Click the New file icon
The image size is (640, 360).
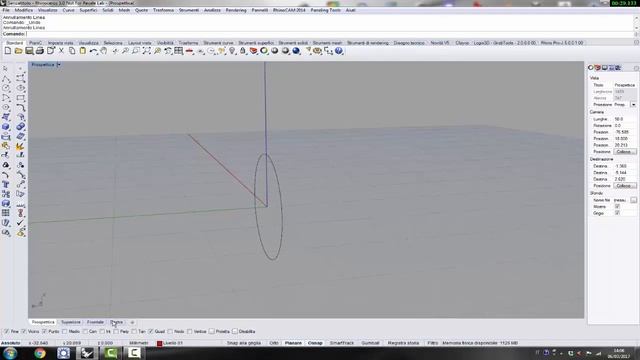pos(8,51)
